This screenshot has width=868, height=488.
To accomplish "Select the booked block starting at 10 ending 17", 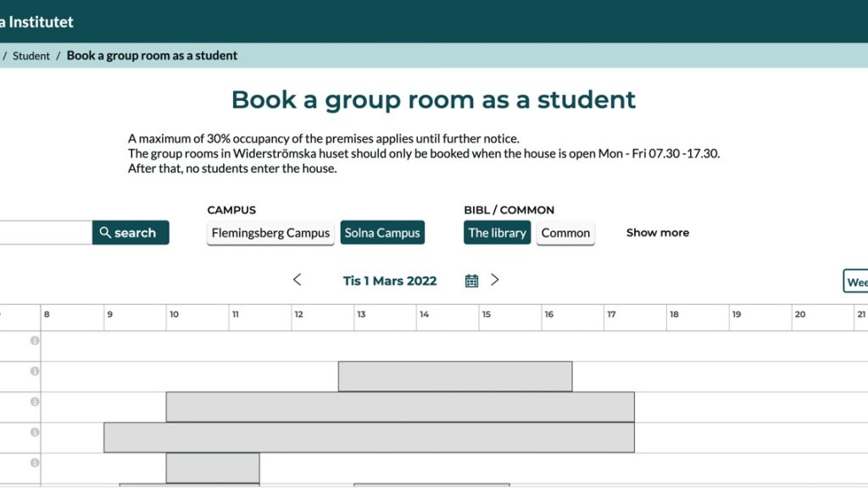I will (x=400, y=407).
